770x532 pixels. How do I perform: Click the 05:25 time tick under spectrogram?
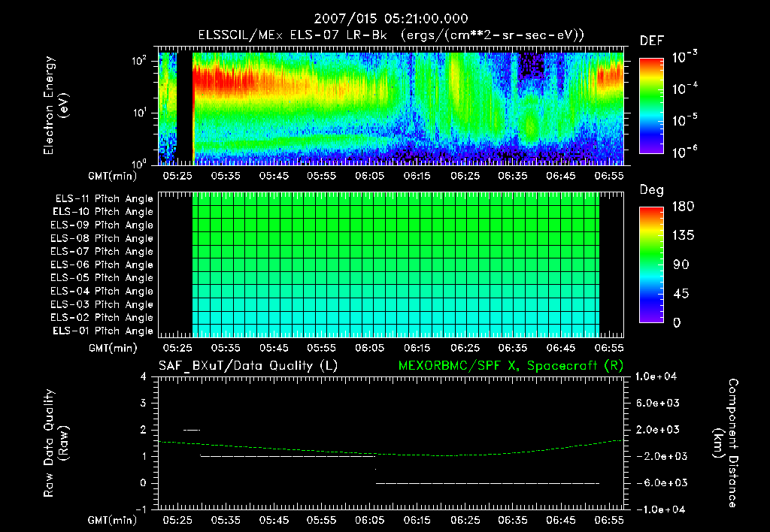[x=177, y=176]
